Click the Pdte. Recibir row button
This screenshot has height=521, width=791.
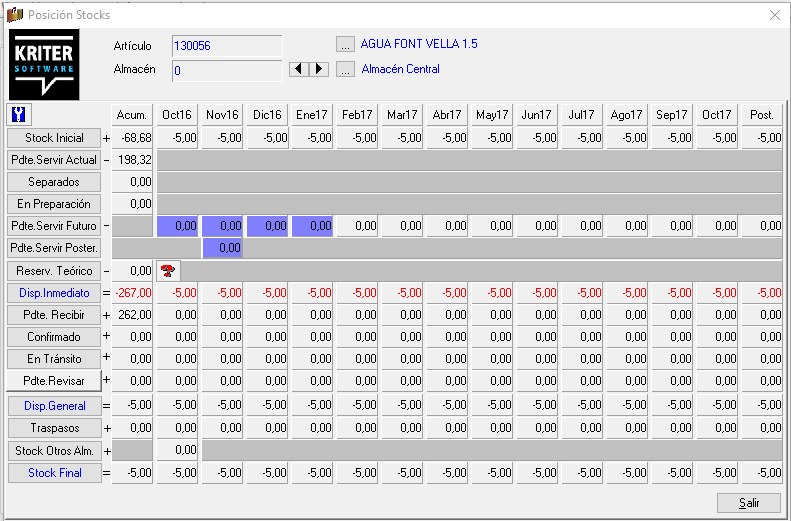(x=54, y=315)
